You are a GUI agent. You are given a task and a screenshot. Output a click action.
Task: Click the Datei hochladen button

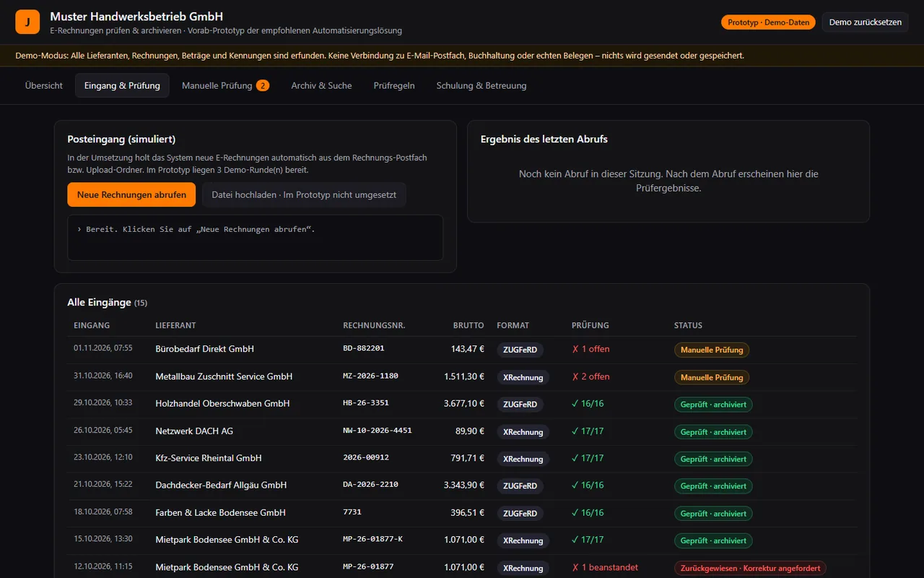(304, 194)
